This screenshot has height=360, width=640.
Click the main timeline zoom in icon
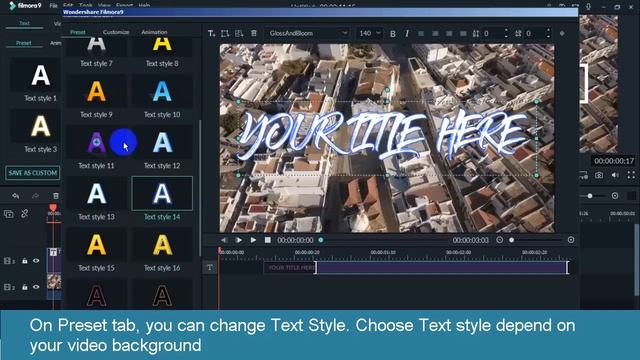[615, 196]
